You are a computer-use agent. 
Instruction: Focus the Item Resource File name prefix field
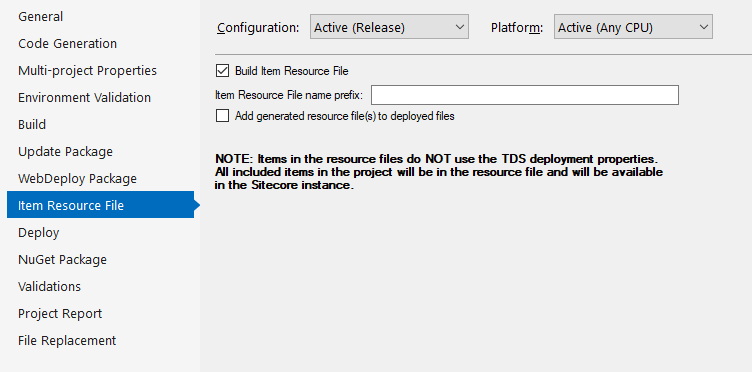click(525, 95)
